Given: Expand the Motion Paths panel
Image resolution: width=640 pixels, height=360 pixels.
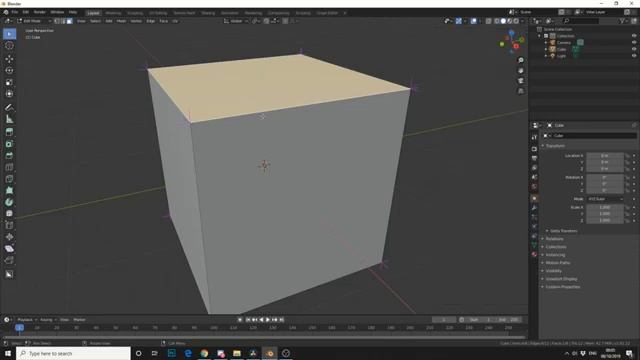Looking at the screenshot, I should tap(558, 263).
